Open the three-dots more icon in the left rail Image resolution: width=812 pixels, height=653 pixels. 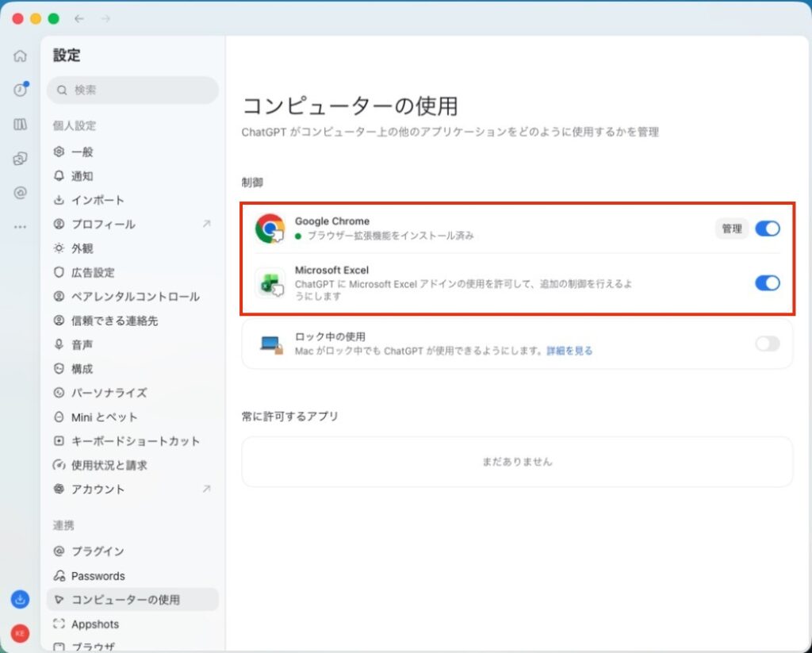click(x=20, y=227)
